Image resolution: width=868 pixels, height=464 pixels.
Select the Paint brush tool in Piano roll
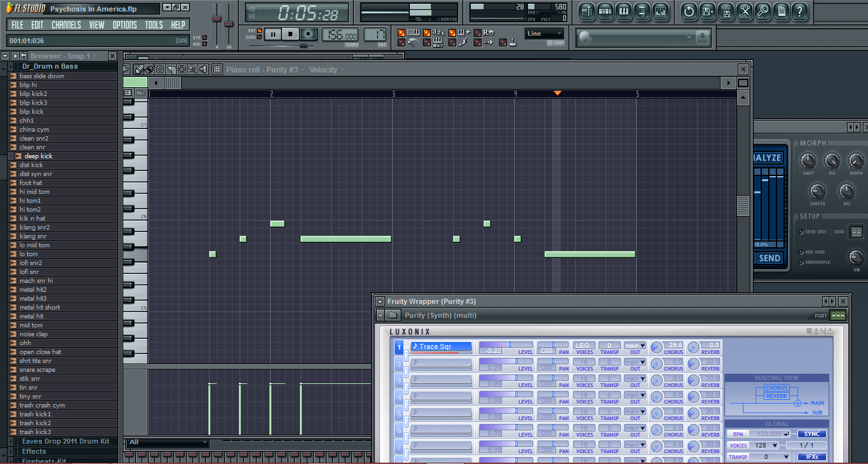point(149,70)
